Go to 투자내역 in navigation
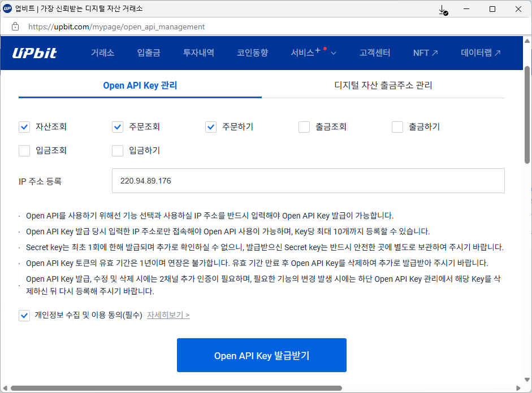532x393 pixels. coord(198,53)
